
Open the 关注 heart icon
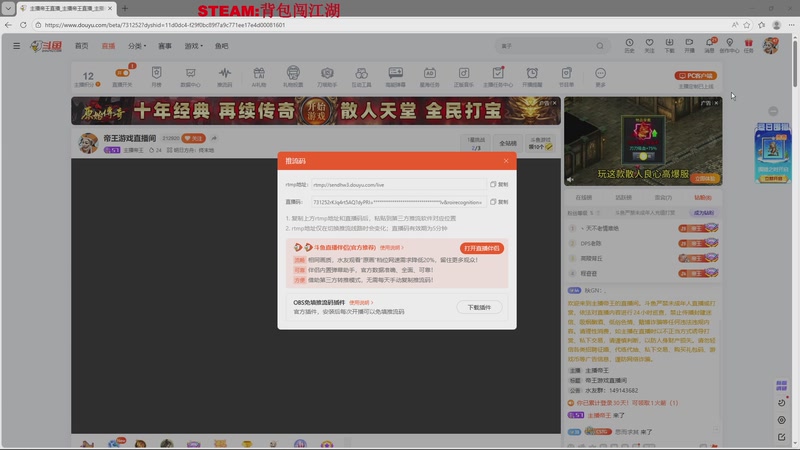coord(649,45)
